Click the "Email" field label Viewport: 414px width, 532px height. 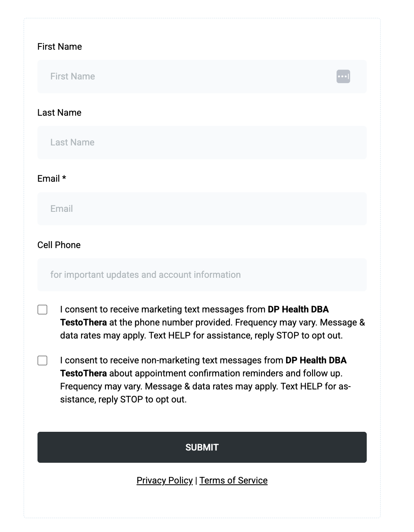[x=48, y=179]
